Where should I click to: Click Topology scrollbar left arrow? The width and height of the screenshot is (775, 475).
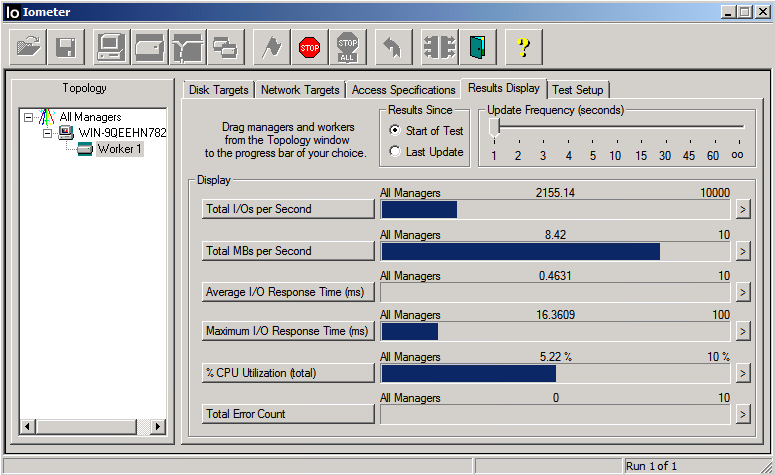(x=28, y=426)
